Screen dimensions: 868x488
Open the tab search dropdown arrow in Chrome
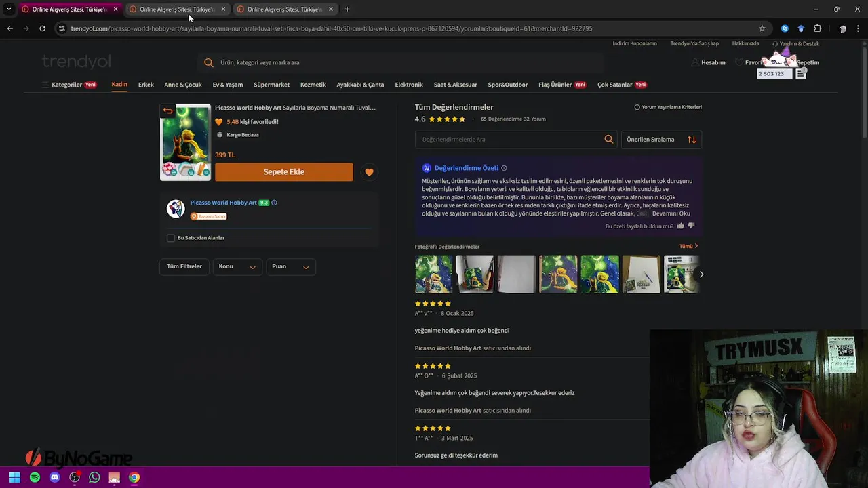[8, 9]
